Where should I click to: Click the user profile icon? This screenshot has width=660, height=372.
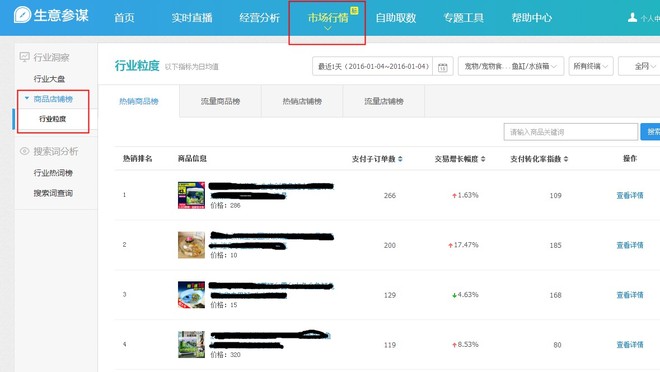632,17
